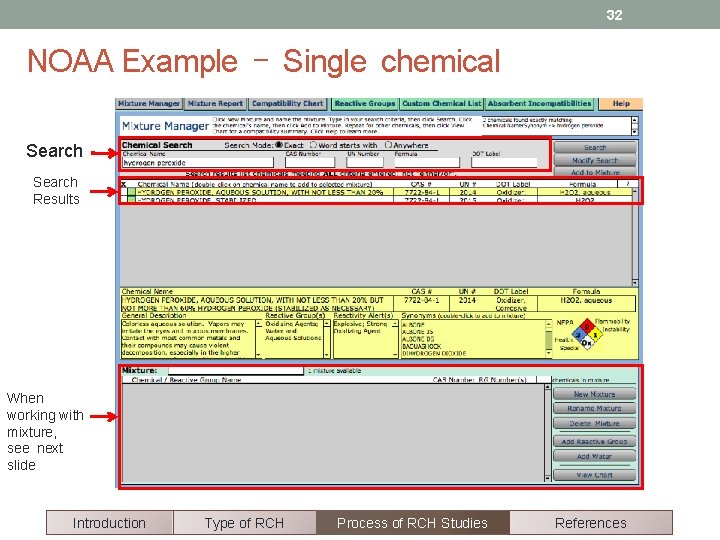Go to slide's Introduction section

coord(109,523)
